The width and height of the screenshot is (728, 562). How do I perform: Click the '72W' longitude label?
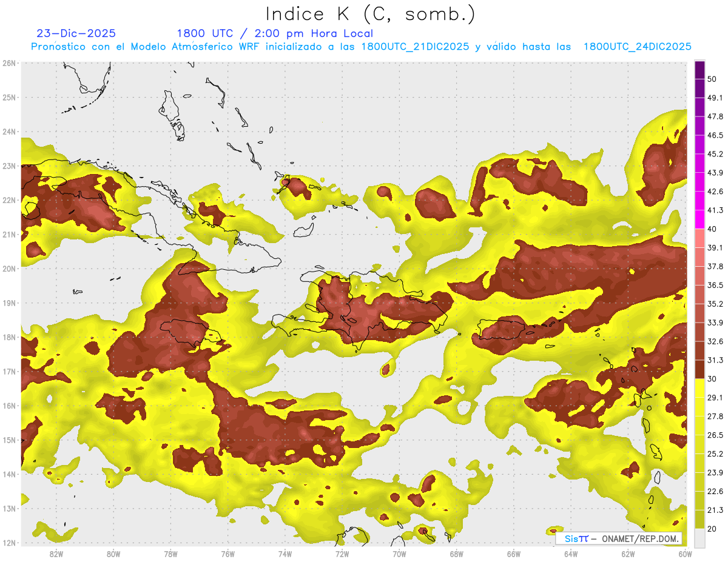pyautogui.click(x=342, y=554)
